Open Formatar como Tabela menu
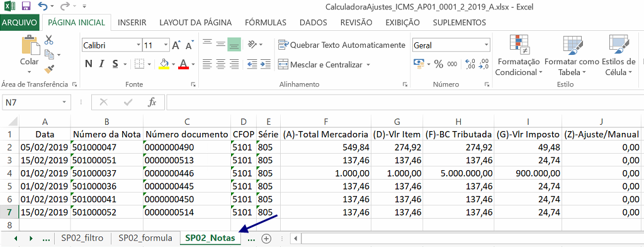The image size is (644, 247). 572,55
